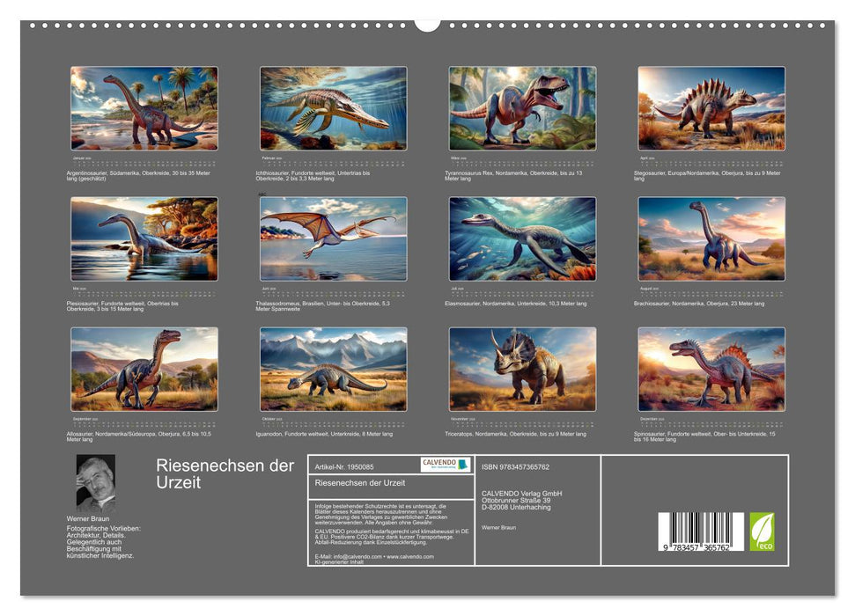
Task: Click the Spinosaurier December preview image
Action: [713, 370]
